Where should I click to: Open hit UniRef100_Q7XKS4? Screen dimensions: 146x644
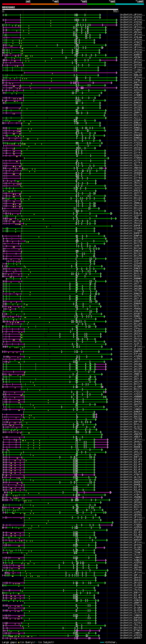pos(131,605)
